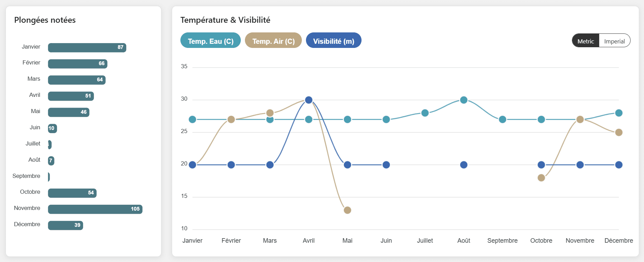
Task: Click the lowest air temperature point at Mai
Action: [x=347, y=210]
